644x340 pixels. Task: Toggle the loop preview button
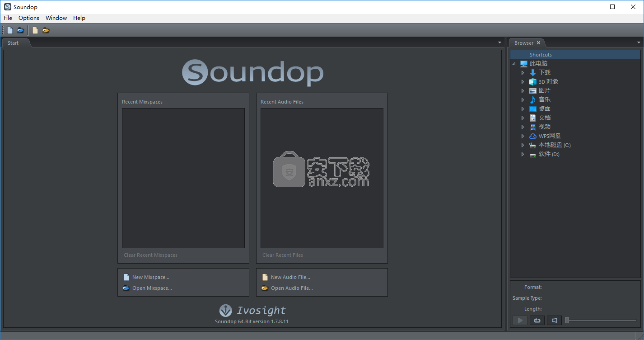click(x=537, y=321)
